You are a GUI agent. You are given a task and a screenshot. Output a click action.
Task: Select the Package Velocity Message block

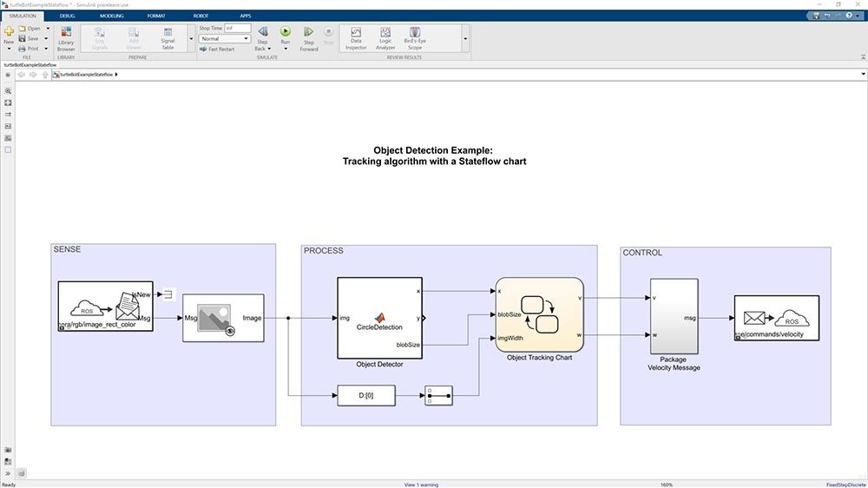(674, 316)
